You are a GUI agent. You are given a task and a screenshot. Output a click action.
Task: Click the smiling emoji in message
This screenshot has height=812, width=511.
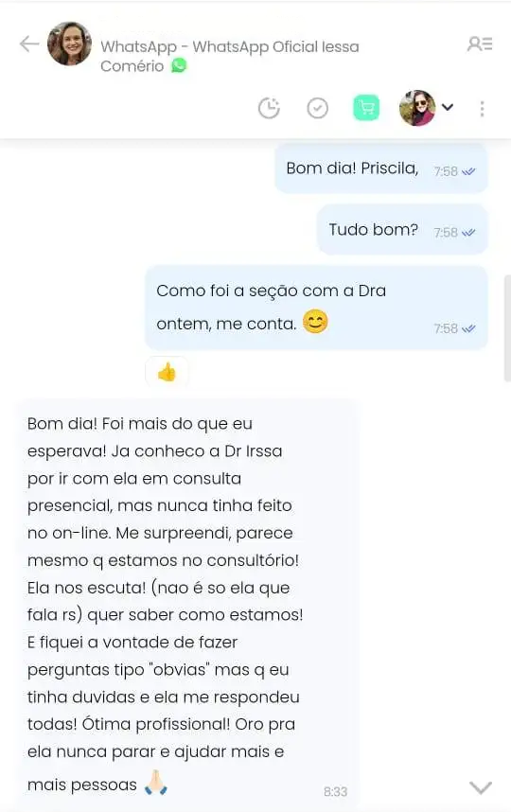point(315,321)
